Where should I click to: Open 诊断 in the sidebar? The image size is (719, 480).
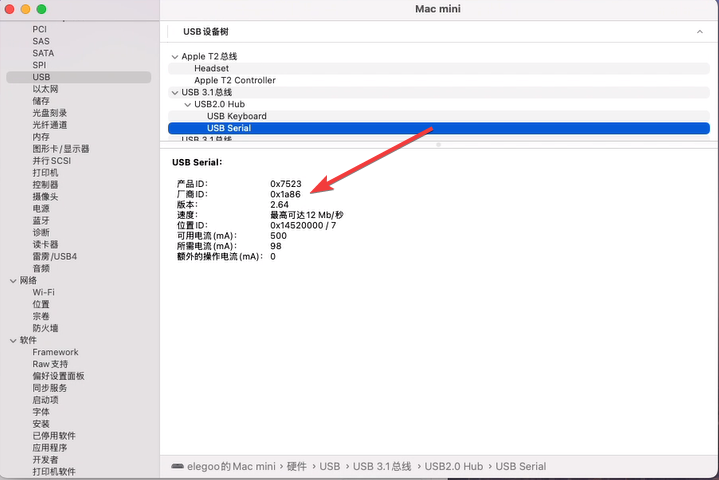click(41, 232)
